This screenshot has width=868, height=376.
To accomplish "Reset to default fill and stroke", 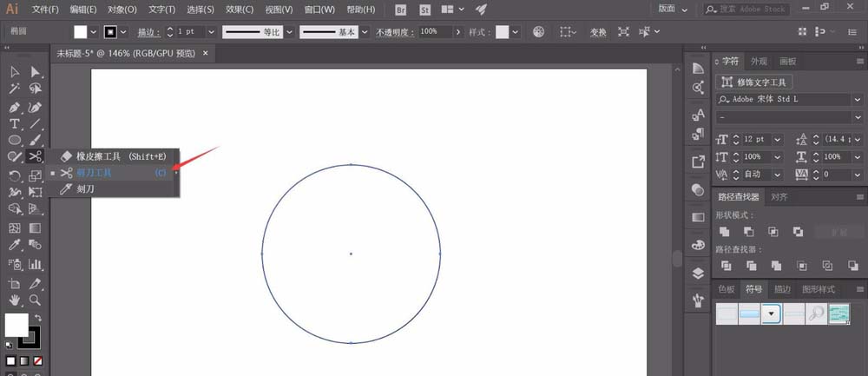I will [x=9, y=345].
